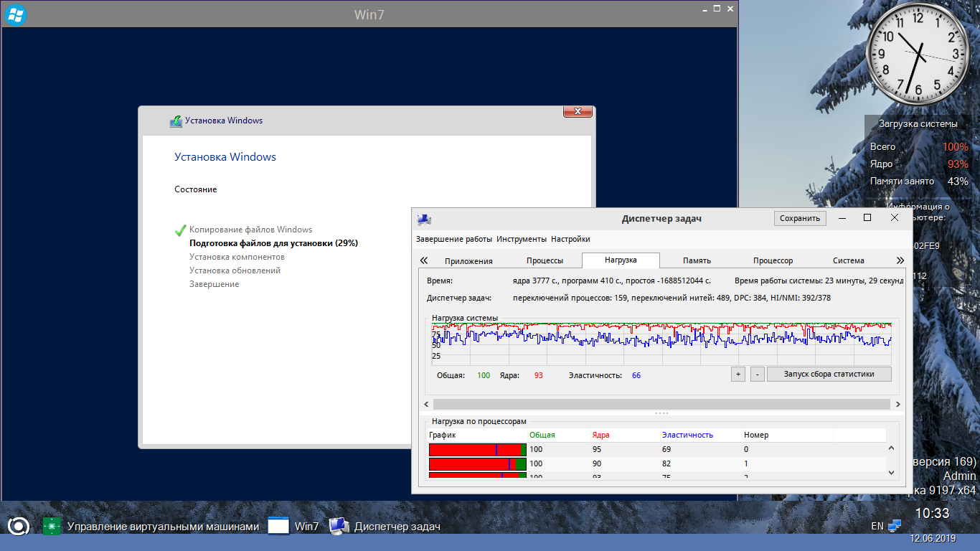
Task: Click the Всего 100% widget row
Action: (x=919, y=147)
